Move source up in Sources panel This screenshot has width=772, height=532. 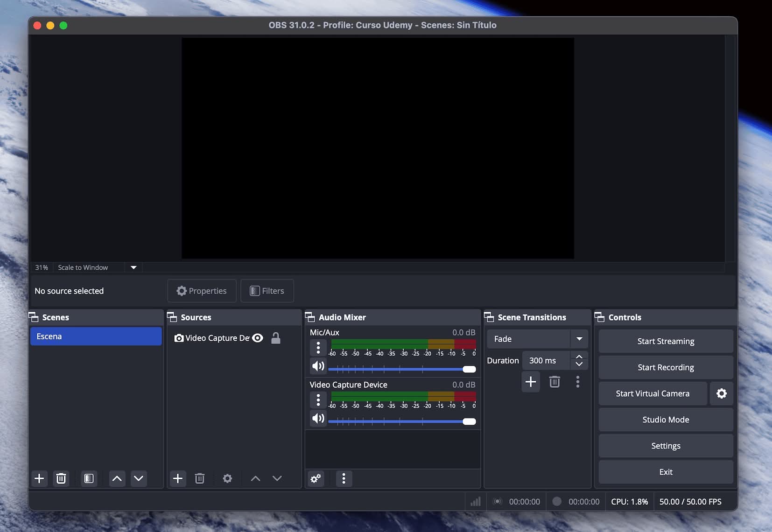tap(255, 478)
